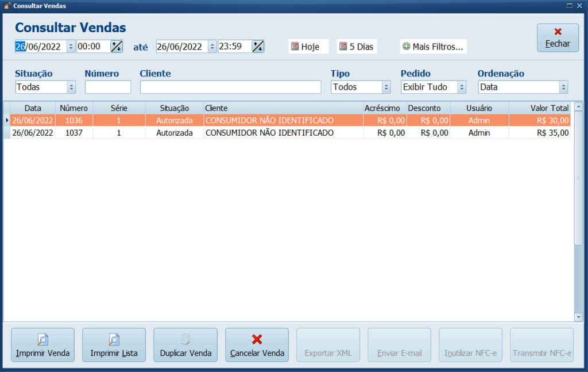Click the Imprimir Venda magnifier icon
Screen dimensions: 588x372
coord(42,339)
